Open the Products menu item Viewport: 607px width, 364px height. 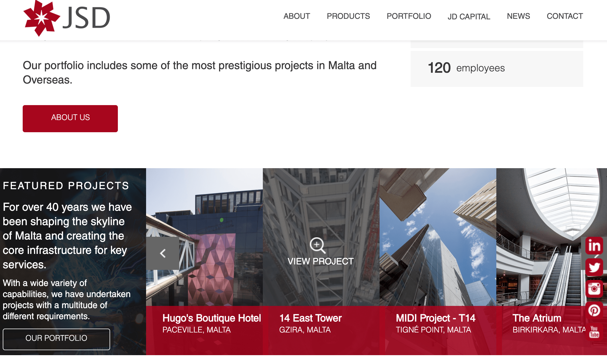pyautogui.click(x=348, y=16)
